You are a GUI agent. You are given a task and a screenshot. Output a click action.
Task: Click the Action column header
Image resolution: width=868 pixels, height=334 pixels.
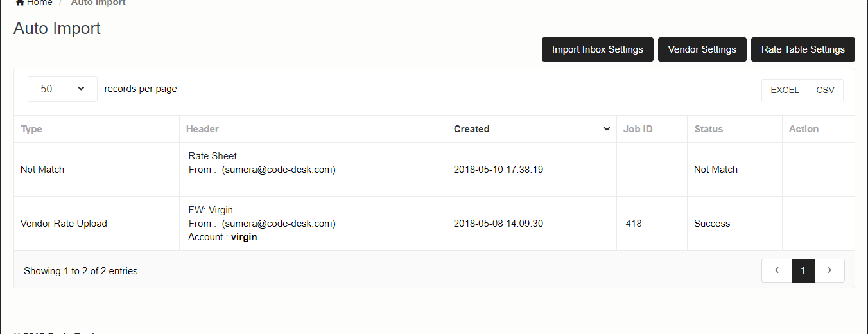coord(803,129)
